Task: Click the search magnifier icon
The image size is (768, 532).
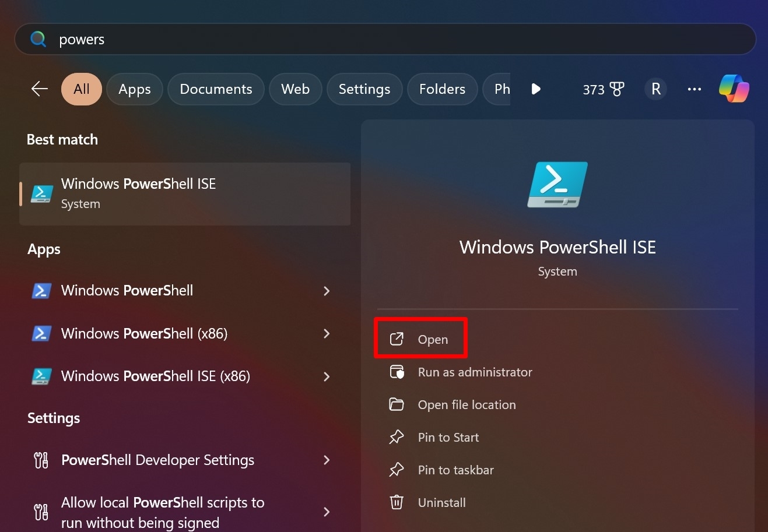Action: tap(38, 39)
